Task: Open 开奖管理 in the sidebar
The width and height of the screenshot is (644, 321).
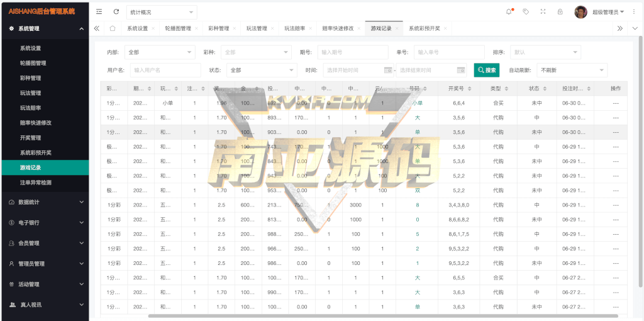Action: [x=45, y=137]
